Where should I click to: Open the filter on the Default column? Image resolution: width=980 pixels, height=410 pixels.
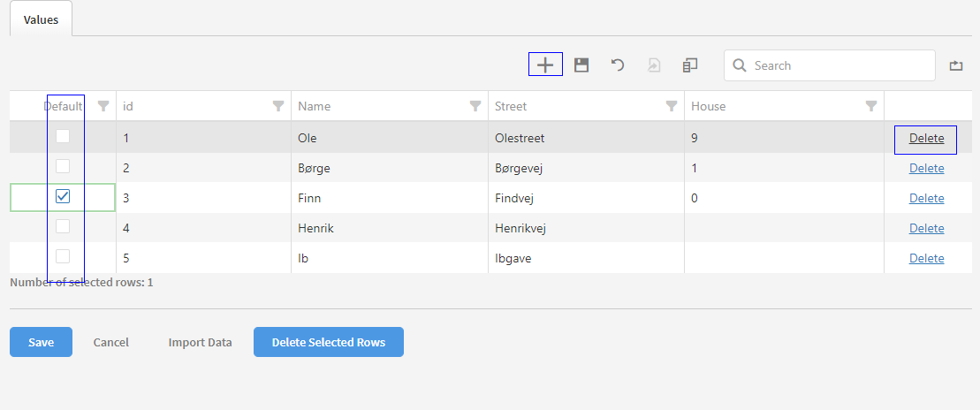coord(103,106)
